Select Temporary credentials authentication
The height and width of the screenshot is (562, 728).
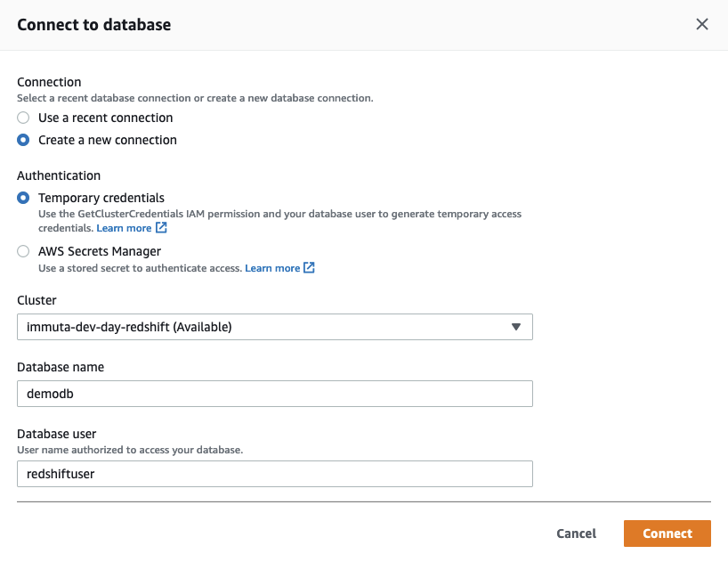24,198
